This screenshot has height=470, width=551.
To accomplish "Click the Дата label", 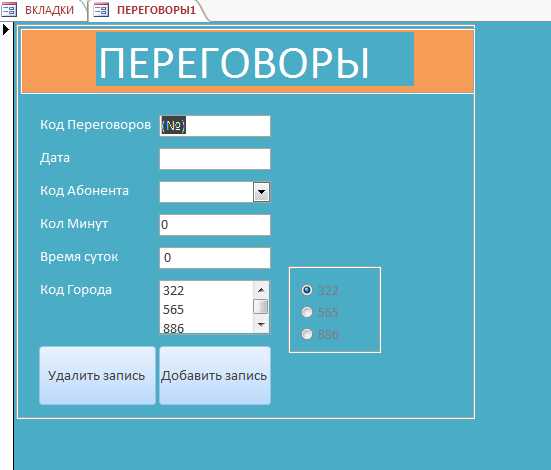I will pos(55,158).
